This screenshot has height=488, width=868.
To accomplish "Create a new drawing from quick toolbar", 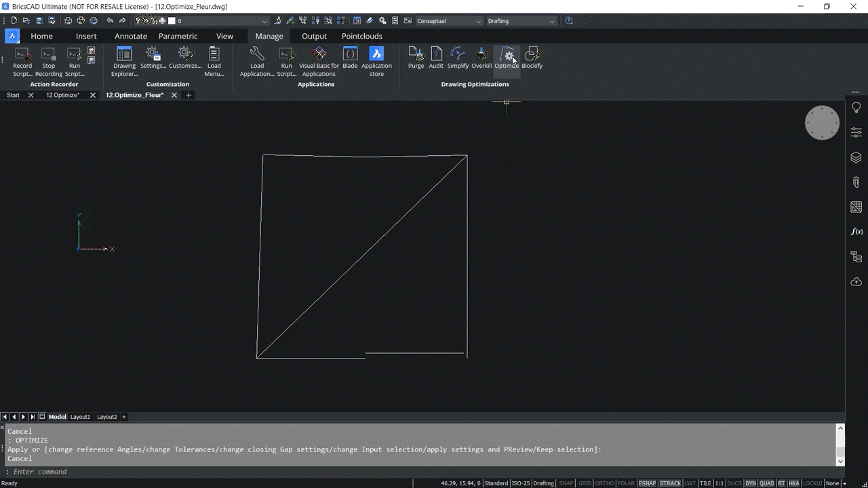I will pos(14,21).
